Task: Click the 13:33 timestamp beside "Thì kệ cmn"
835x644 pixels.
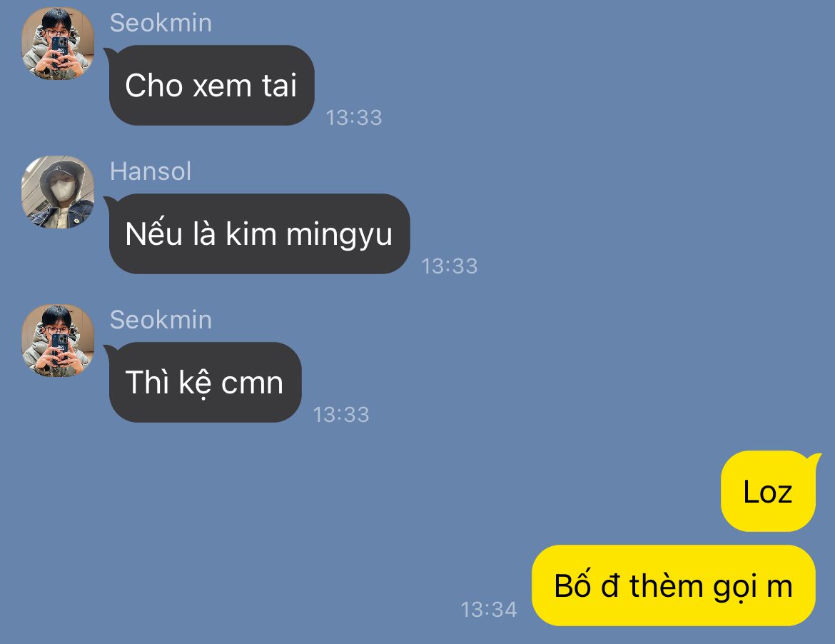Action: pos(341,415)
